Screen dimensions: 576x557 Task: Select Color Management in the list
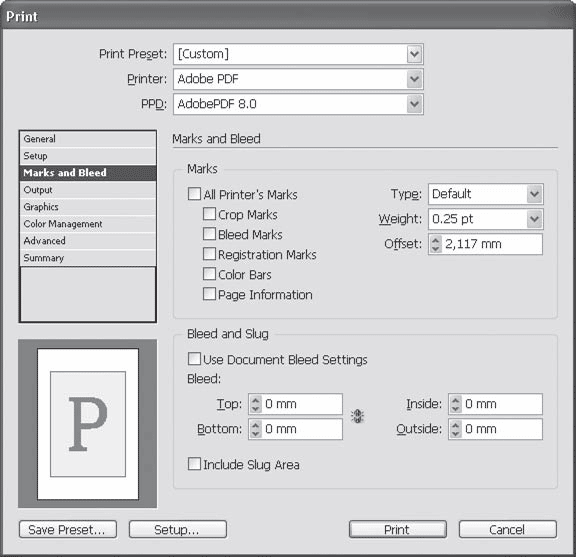tap(88, 224)
